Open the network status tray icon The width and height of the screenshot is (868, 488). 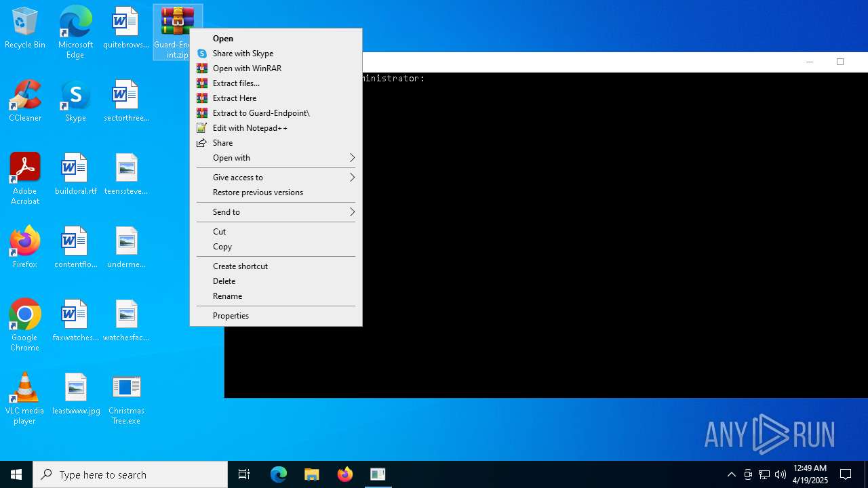coord(764,474)
